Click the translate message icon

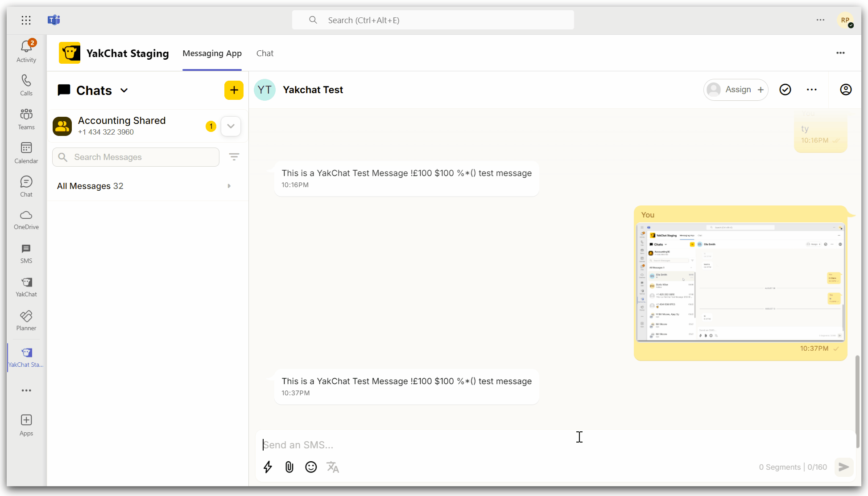coord(333,467)
